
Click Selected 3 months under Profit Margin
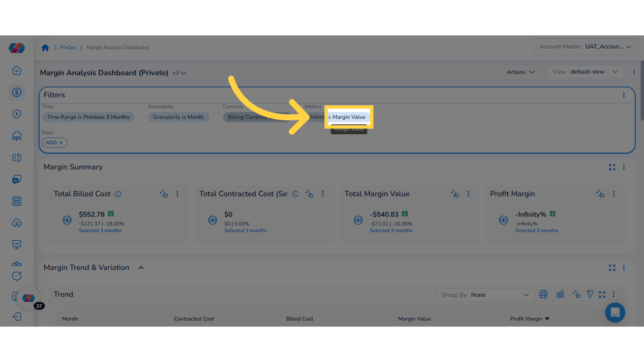pyautogui.click(x=537, y=231)
